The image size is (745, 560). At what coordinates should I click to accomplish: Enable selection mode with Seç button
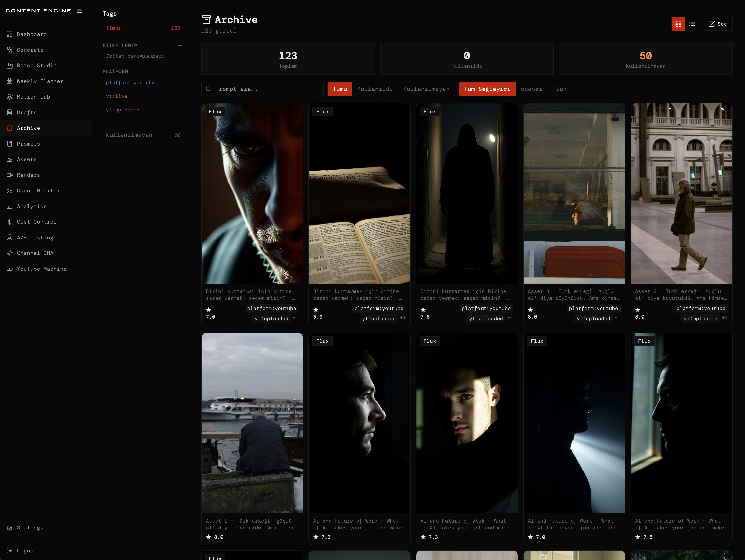[x=717, y=24]
